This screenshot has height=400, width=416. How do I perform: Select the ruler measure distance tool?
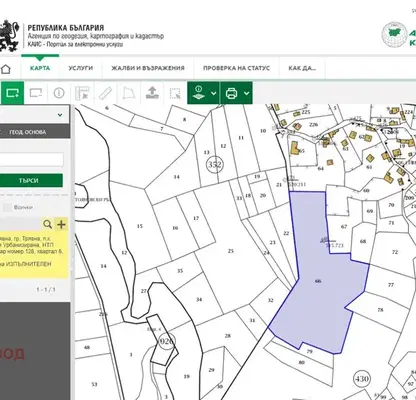pos(105,93)
